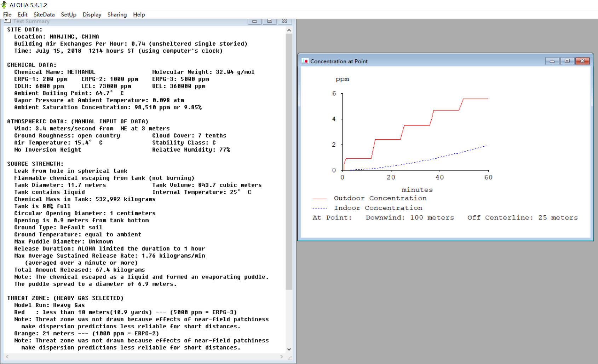
Task: Maximize the Text Summary window
Action: pyautogui.click(x=270, y=21)
